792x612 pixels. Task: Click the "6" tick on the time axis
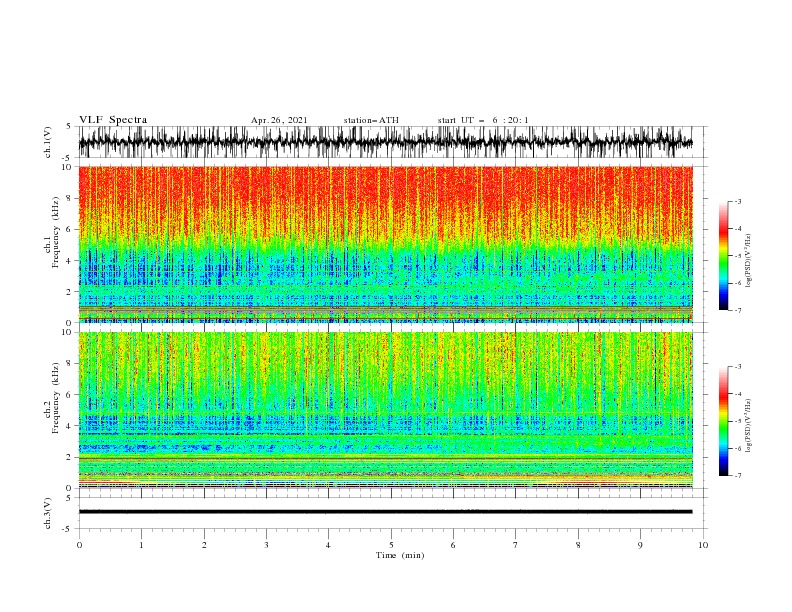pos(453,545)
